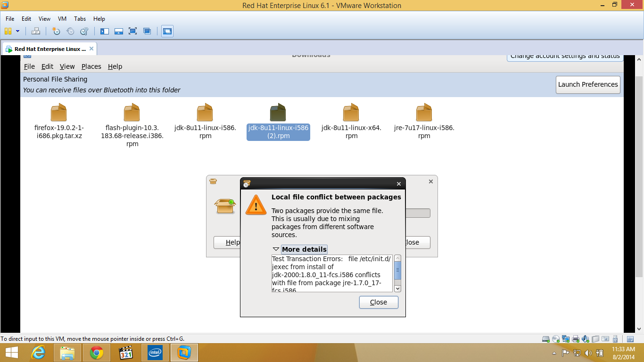The width and height of the screenshot is (644, 362).
Task: Launch Internet Explorer from taskbar
Action: tap(39, 353)
